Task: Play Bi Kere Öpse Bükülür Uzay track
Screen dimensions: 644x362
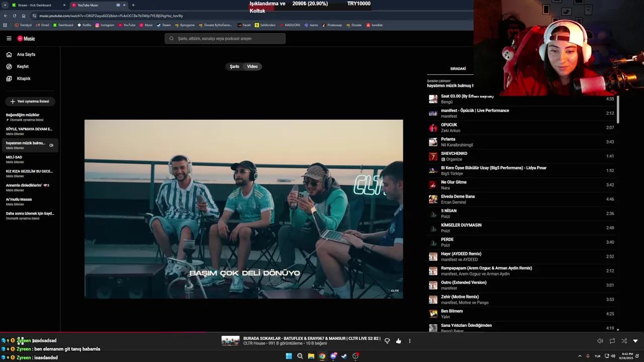Action: click(x=521, y=170)
